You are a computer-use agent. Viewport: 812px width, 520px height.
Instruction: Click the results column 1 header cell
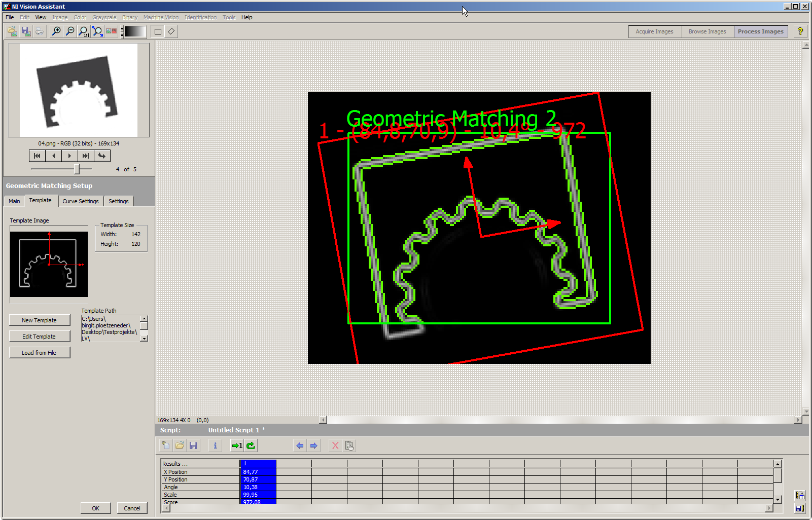pyautogui.click(x=258, y=464)
